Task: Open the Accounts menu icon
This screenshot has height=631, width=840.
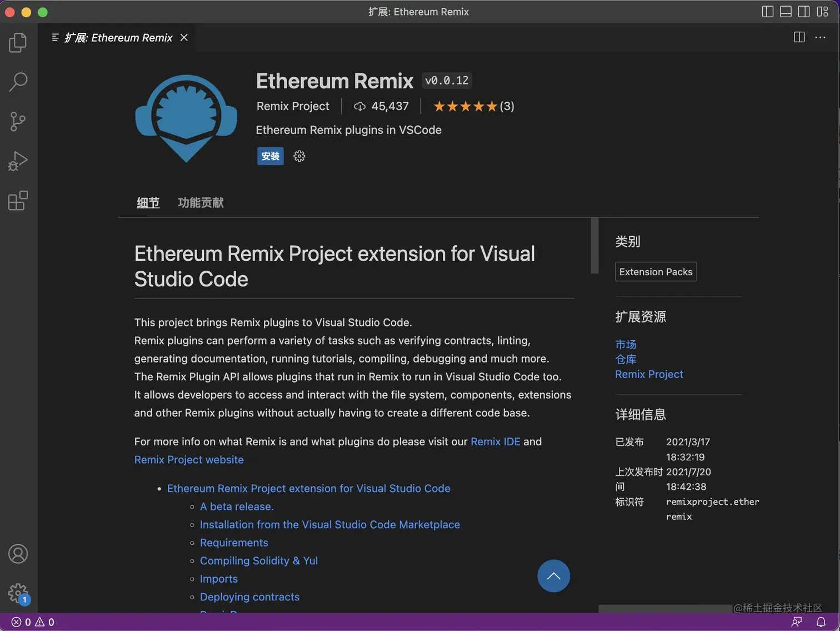Action: (x=18, y=554)
